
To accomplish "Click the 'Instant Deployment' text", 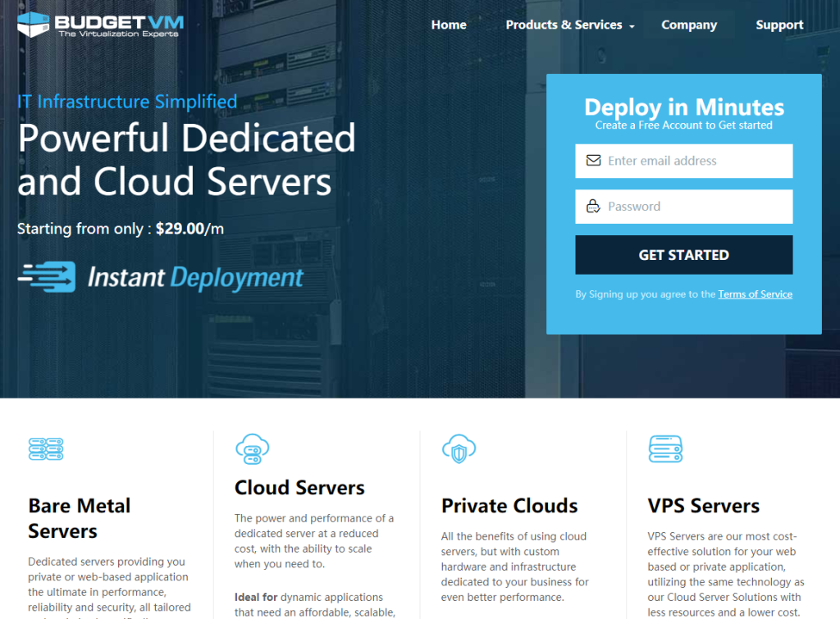I will pyautogui.click(x=195, y=277).
